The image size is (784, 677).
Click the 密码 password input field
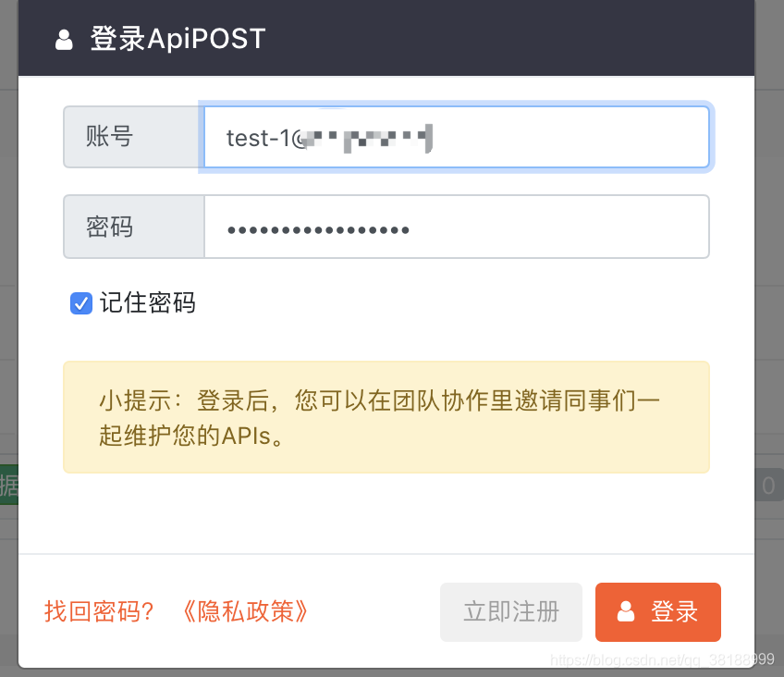point(456,227)
